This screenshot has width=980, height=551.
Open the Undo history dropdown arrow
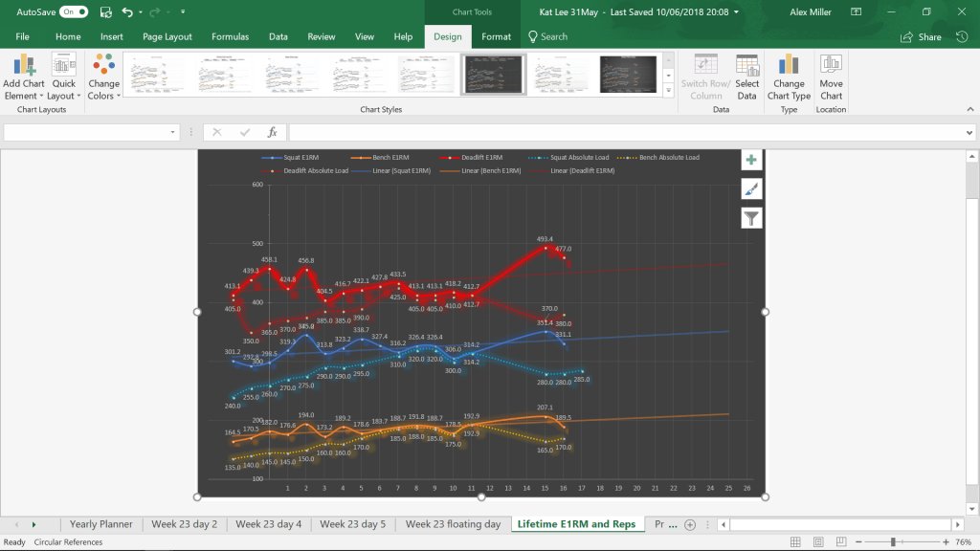tap(141, 11)
